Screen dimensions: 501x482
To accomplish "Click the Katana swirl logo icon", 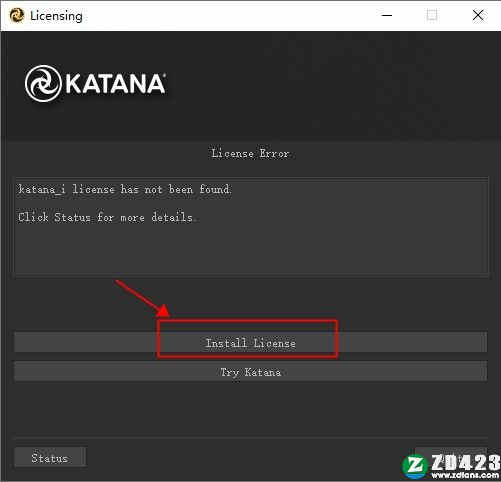I will (43, 83).
